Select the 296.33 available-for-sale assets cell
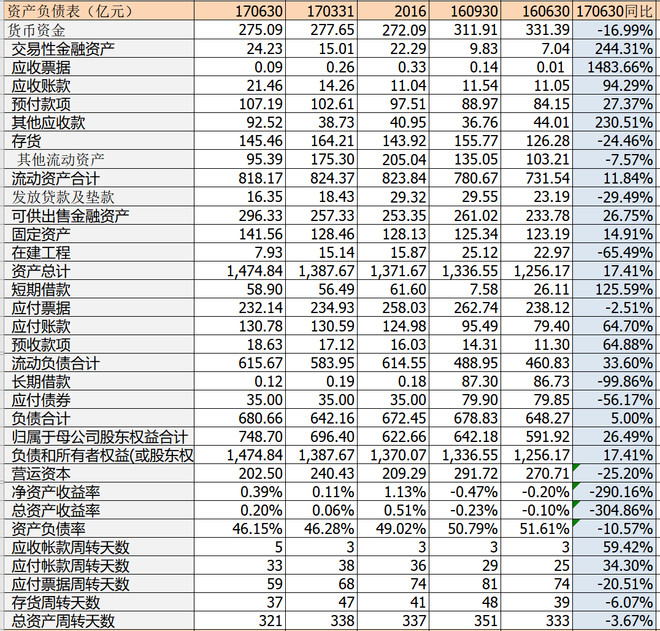Viewport: 660px width, 631px height. 240,215
